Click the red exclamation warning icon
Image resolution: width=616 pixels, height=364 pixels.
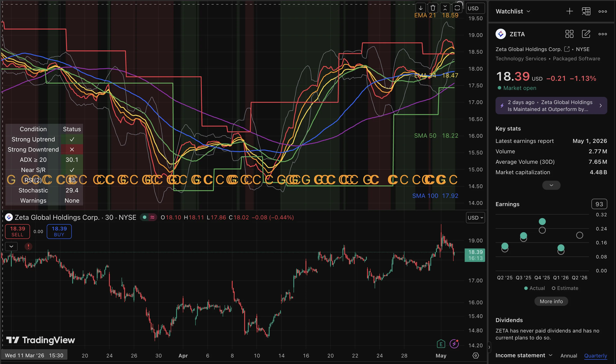pos(28,246)
